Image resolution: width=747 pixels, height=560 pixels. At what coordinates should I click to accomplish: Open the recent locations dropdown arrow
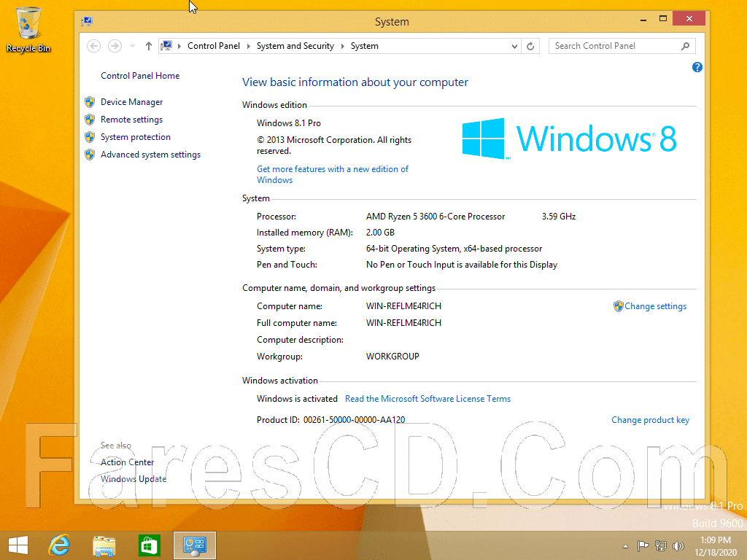(133, 46)
